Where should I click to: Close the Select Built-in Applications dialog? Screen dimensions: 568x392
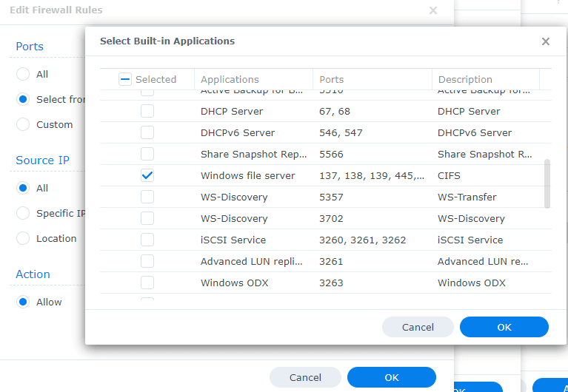(x=546, y=41)
